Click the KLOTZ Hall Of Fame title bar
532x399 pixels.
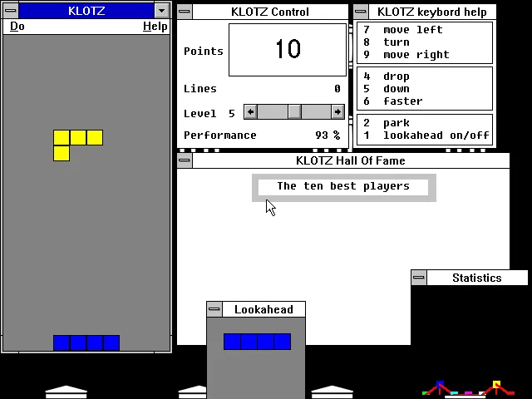tap(351, 160)
